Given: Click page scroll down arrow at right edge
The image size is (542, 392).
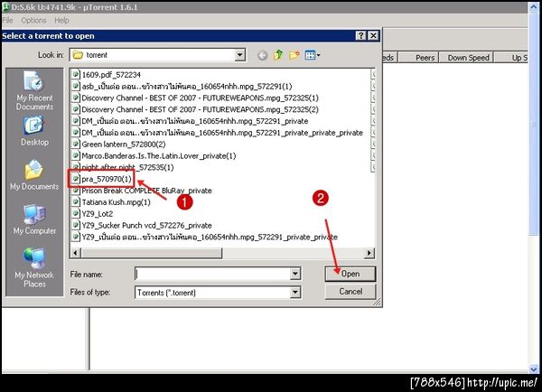Looking at the screenshot, I should tap(533, 369).
